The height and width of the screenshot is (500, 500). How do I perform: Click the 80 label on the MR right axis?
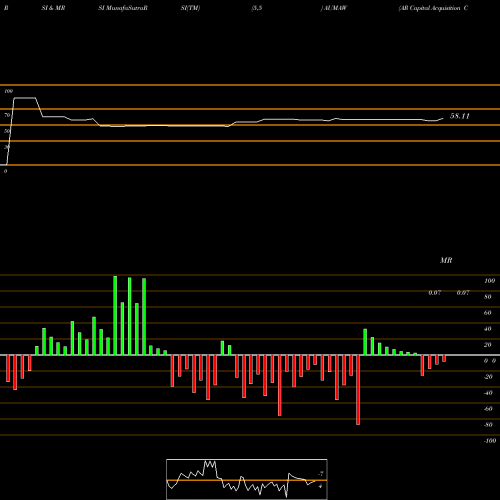point(488,297)
